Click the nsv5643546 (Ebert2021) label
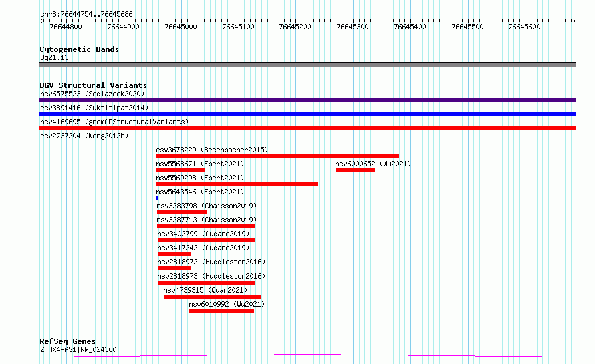595x364 pixels. click(200, 192)
